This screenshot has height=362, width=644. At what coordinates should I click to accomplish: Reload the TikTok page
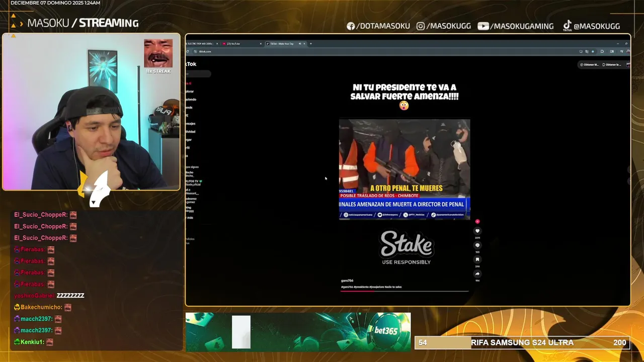click(x=188, y=51)
